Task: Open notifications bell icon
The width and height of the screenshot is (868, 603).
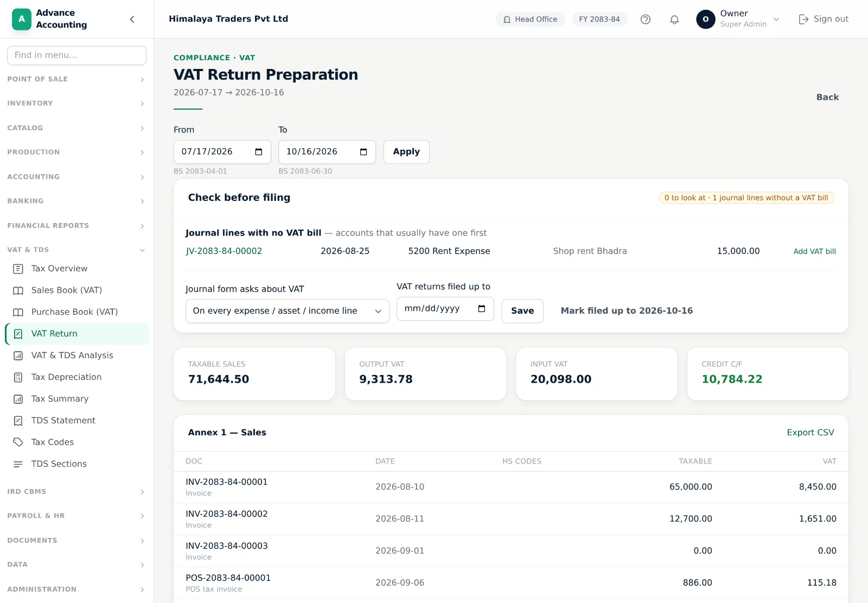Action: tap(674, 20)
